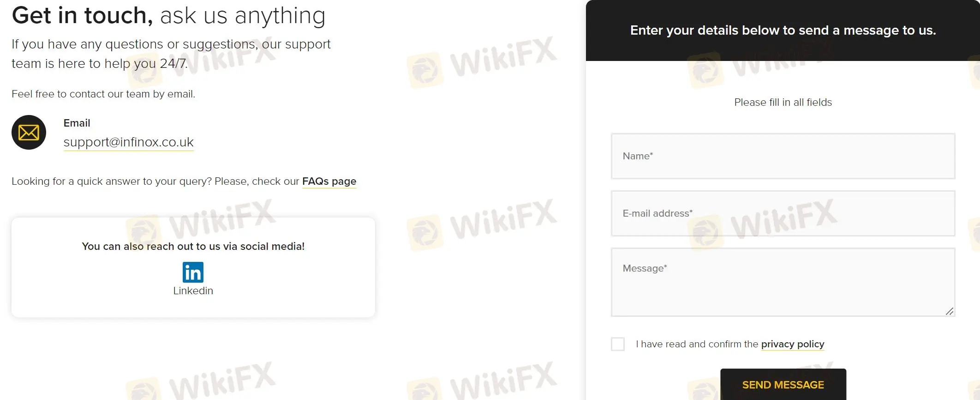Click the yellow envelope email icon
The height and width of the screenshot is (400, 980).
(29, 133)
